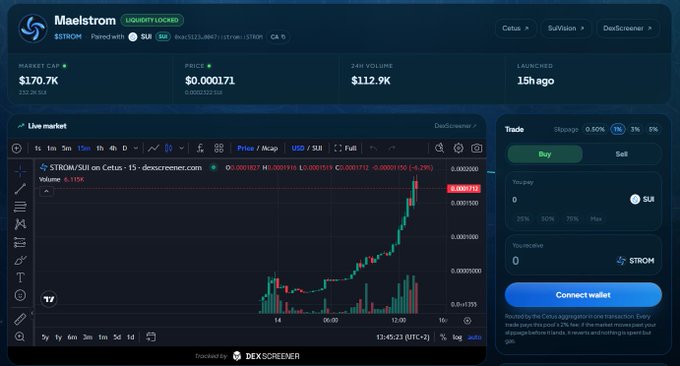680x366 pixels.
Task: Select the candlestick chart type icon
Action: 169,148
